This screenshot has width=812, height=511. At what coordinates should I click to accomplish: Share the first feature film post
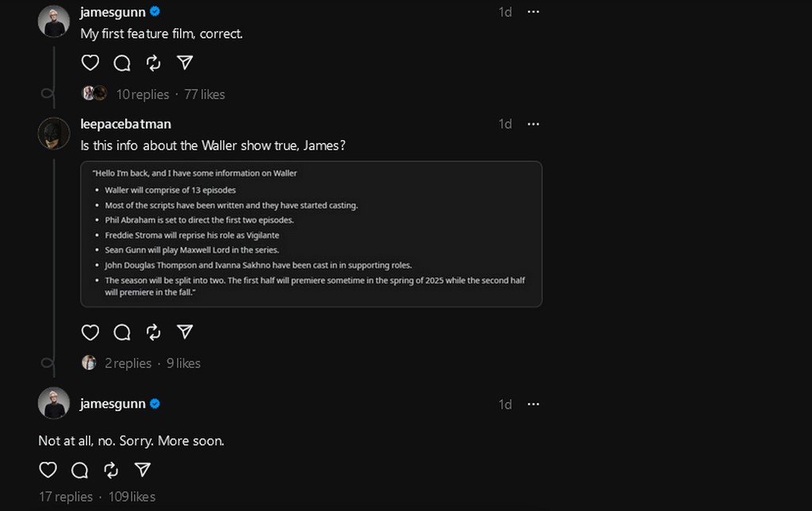point(185,63)
